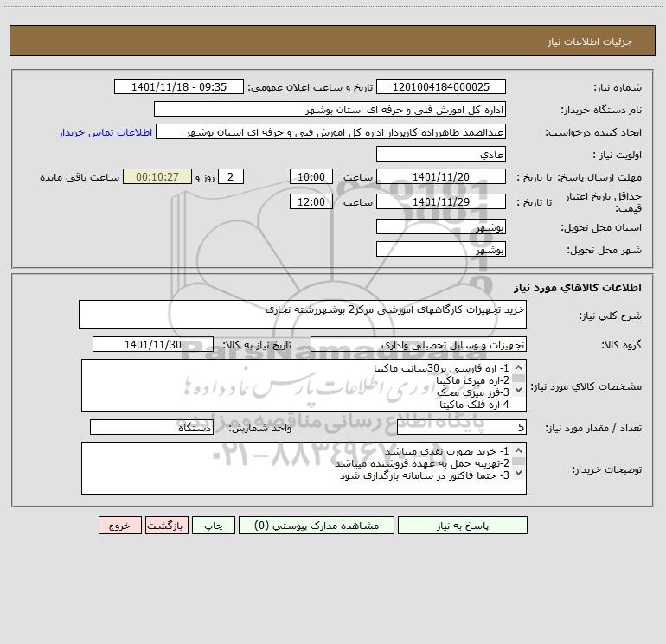
Task: Click delivery city field بوشهر
Action: 441,249
